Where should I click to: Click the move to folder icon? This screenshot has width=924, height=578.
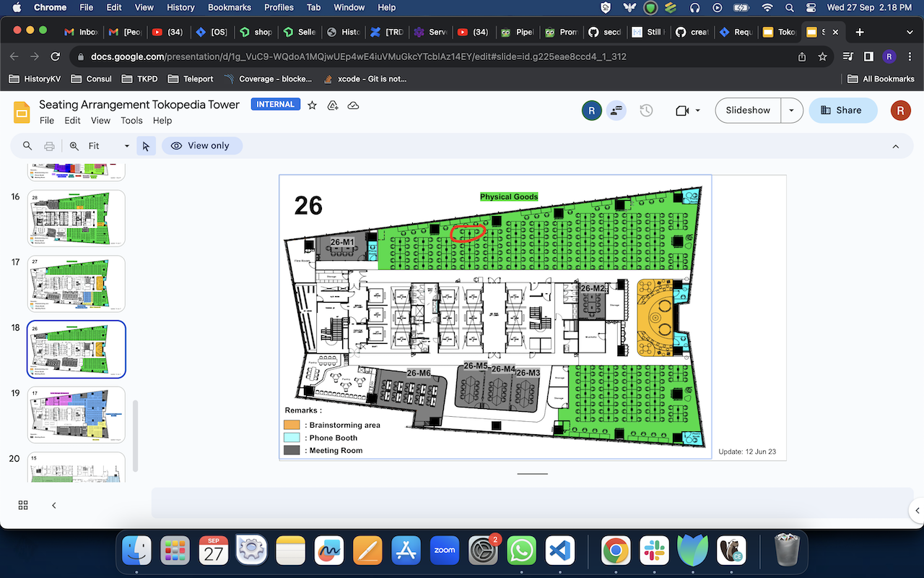pos(333,105)
